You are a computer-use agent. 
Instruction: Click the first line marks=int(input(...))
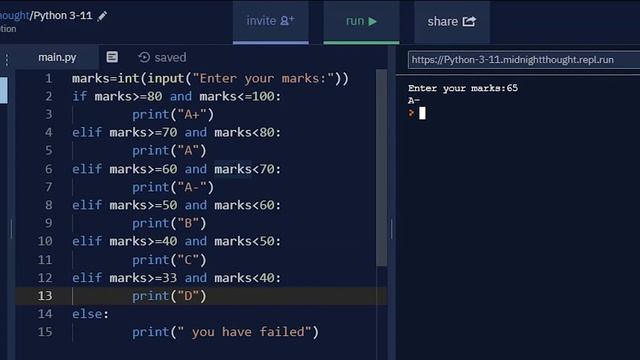coord(211,78)
